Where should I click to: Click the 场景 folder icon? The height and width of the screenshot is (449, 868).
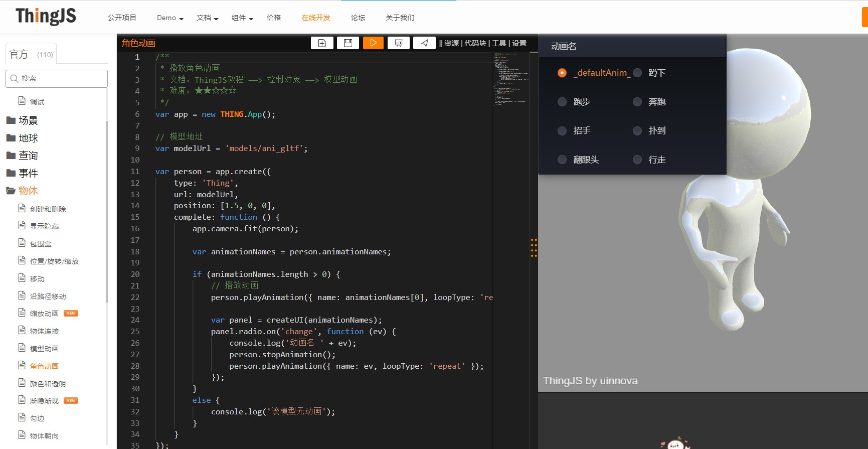coord(11,120)
